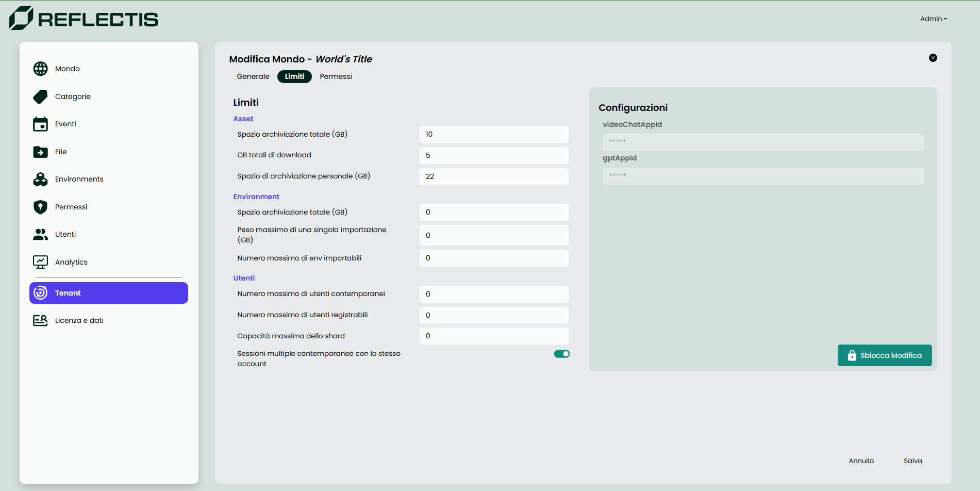Switch to the Generale tab
Screen dimensions: 980x491
[253, 76]
